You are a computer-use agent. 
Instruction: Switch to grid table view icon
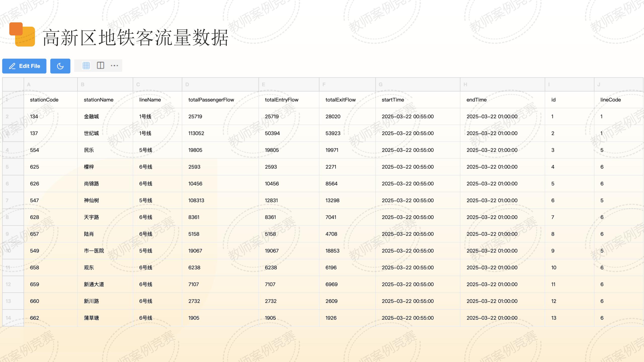pyautogui.click(x=86, y=66)
